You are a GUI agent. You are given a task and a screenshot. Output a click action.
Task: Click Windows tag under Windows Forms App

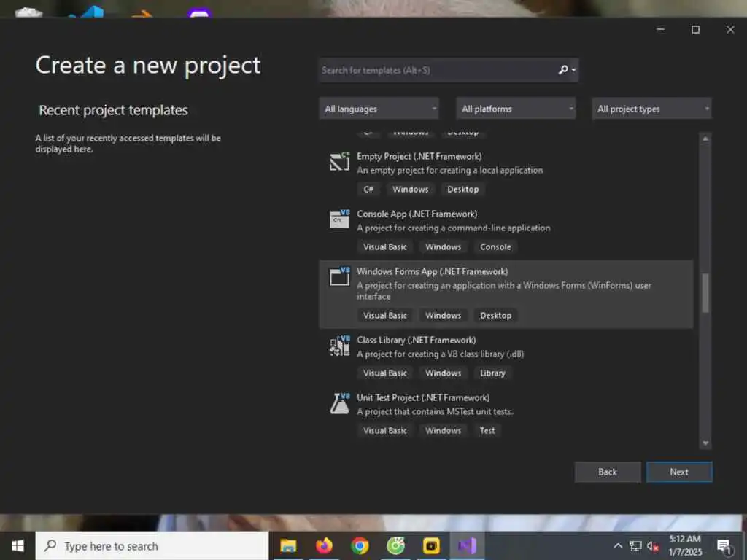pyautogui.click(x=443, y=315)
